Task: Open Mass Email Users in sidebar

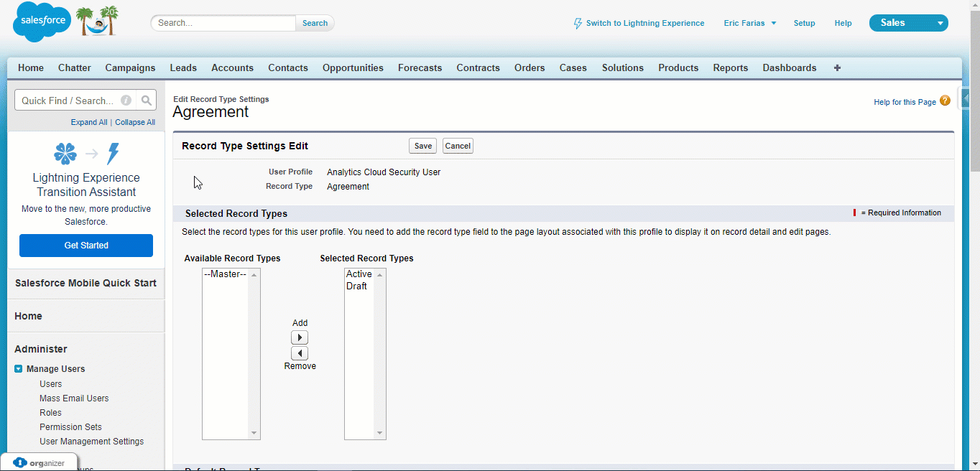Action: [74, 398]
